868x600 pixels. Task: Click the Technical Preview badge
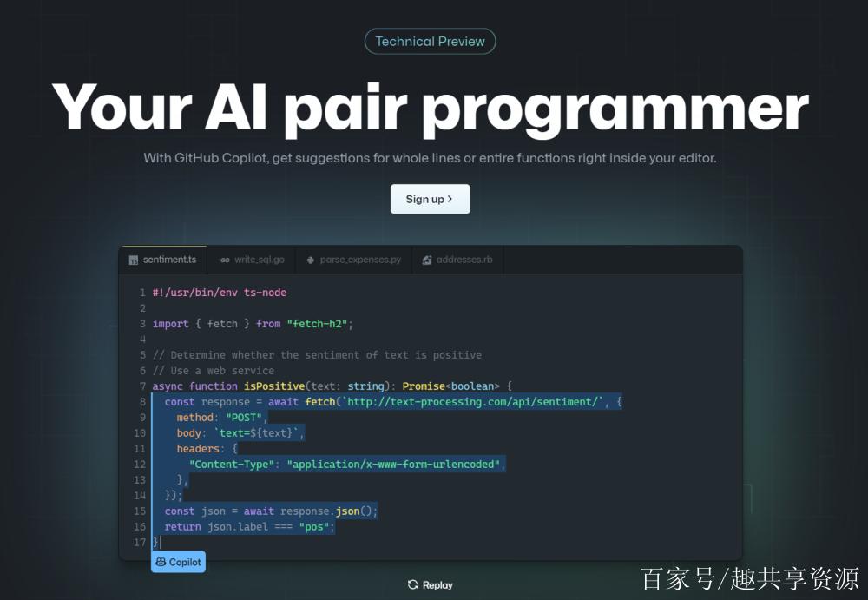(x=430, y=42)
